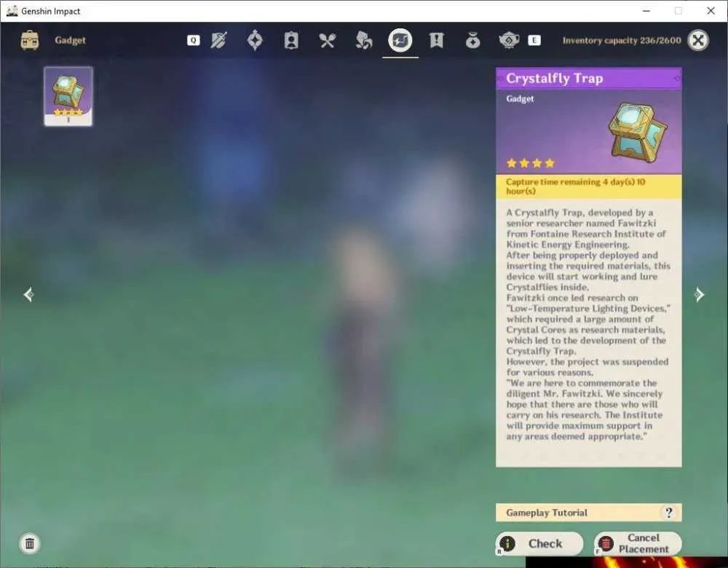This screenshot has height=568, width=728.
Task: Switch to the Artifacts inventory tab
Action: coord(255,40)
